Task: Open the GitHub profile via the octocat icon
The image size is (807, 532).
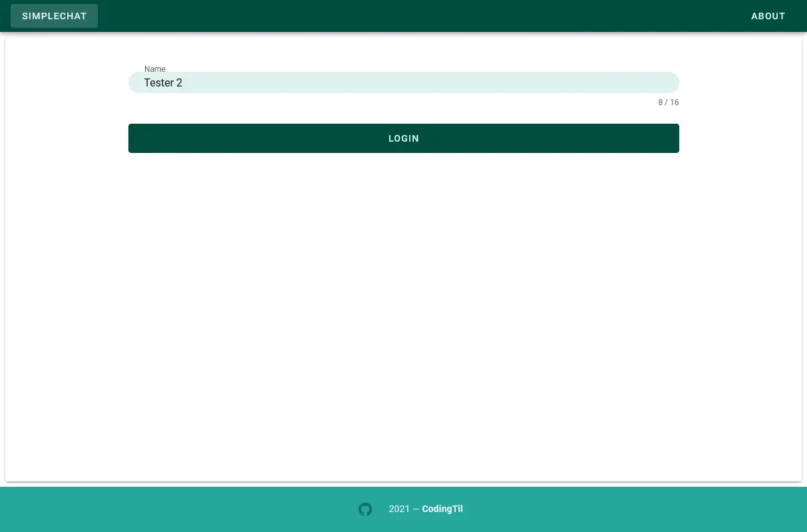Action: click(x=365, y=509)
